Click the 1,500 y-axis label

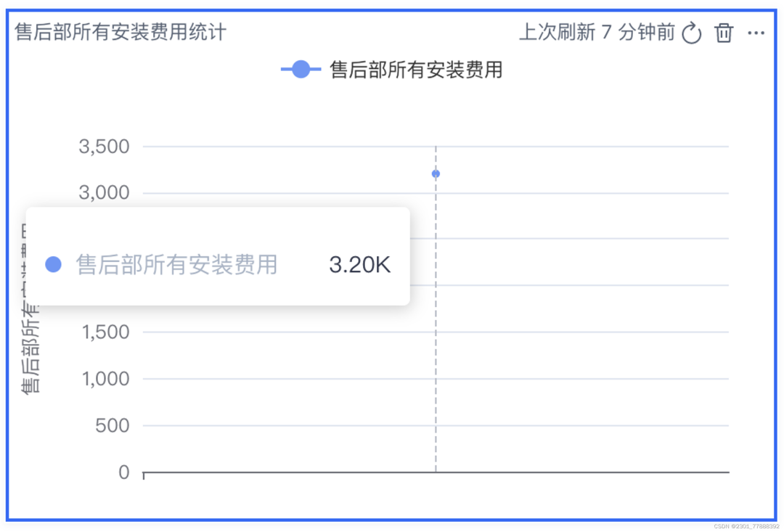[105, 332]
